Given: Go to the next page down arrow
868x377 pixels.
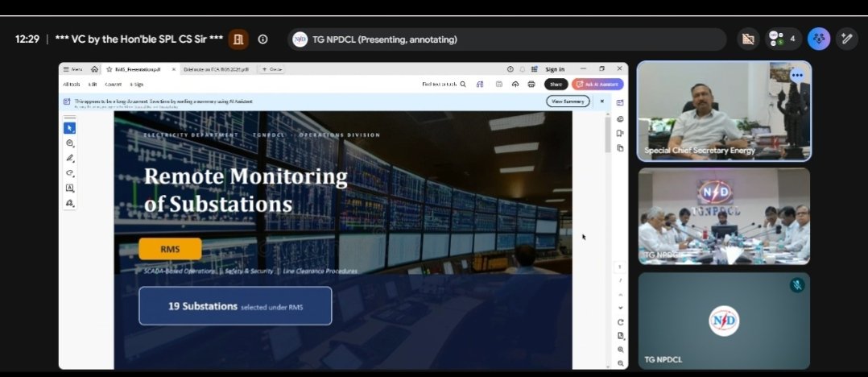Looking at the screenshot, I should pos(620,308).
